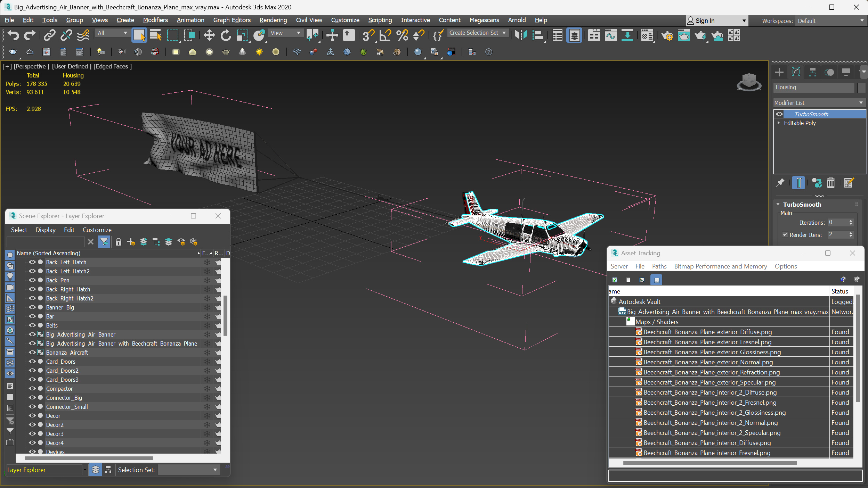Open the Modifier List dropdown
The height and width of the screenshot is (488, 868).
tap(819, 103)
